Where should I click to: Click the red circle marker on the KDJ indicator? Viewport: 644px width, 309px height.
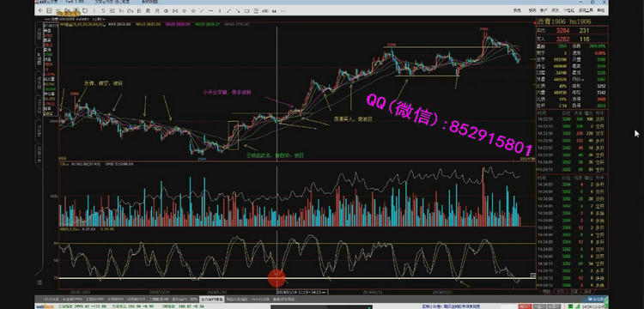tap(276, 278)
